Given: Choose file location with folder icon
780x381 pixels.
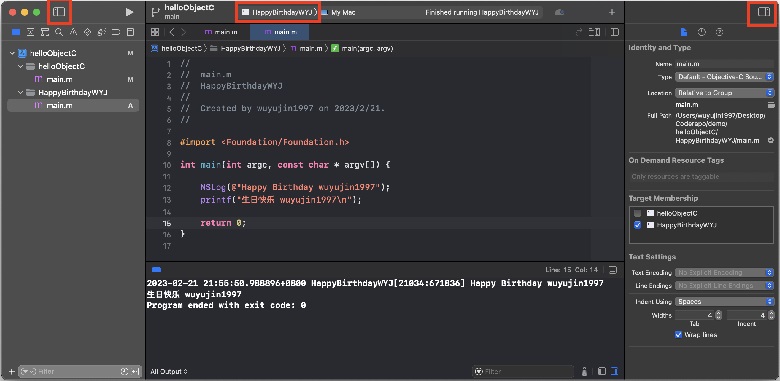Looking at the screenshot, I should pyautogui.click(x=771, y=105).
